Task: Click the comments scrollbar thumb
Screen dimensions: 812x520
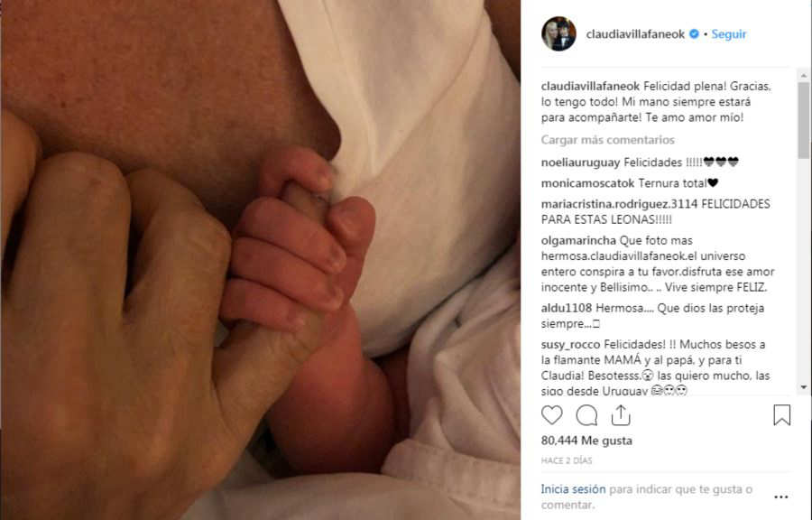Action: 804,120
